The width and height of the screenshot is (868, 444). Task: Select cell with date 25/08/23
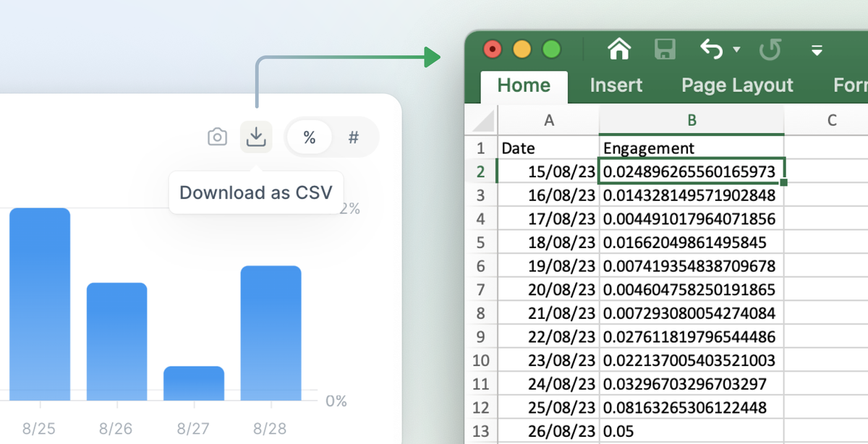tap(548, 407)
